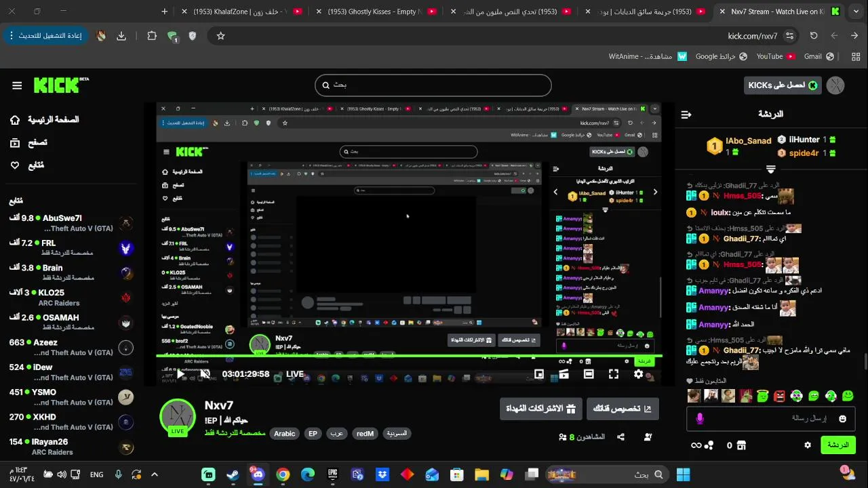Go to home page الصفحة الرئيسية
Image resolution: width=868 pixels, height=488 pixels.
(44, 120)
